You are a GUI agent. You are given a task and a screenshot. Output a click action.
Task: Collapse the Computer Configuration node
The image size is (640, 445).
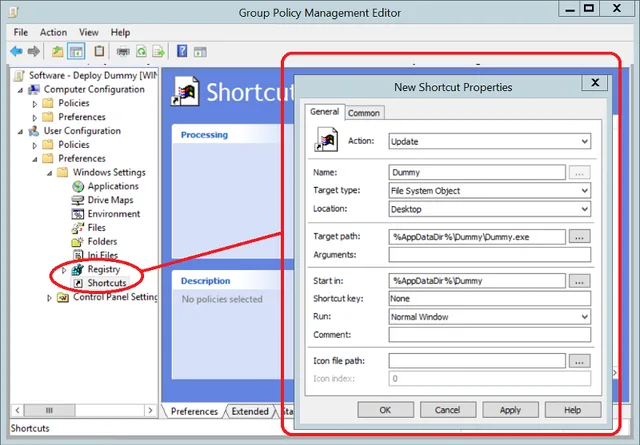(20, 90)
